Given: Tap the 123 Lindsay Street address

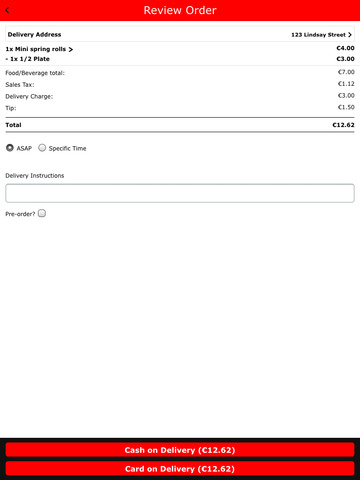Looking at the screenshot, I should point(318,35).
